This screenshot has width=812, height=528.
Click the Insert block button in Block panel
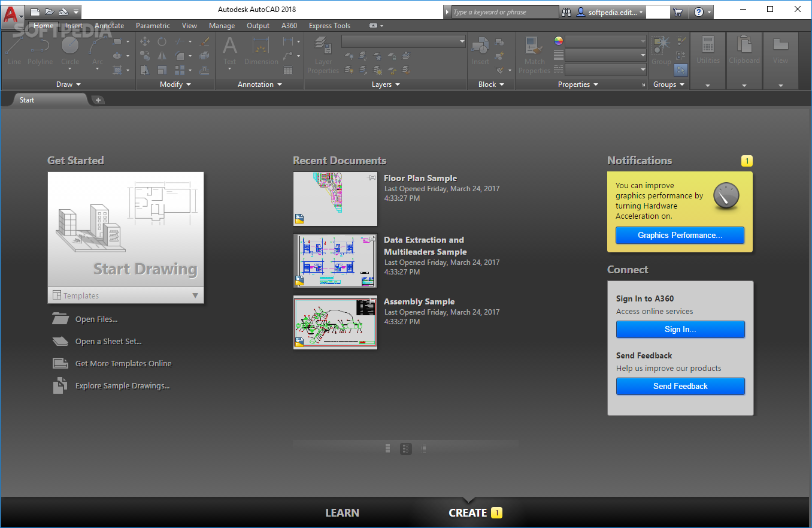(480, 50)
